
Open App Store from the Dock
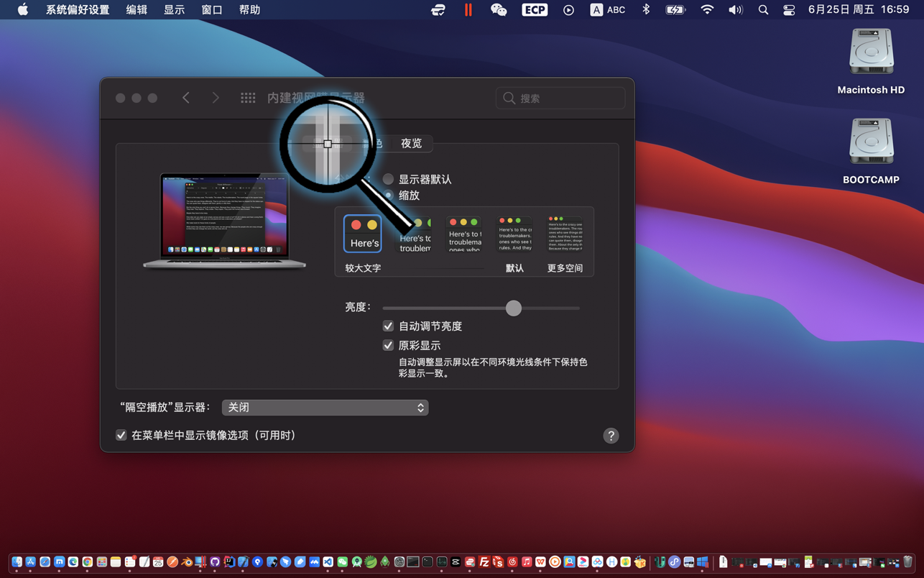(31, 562)
